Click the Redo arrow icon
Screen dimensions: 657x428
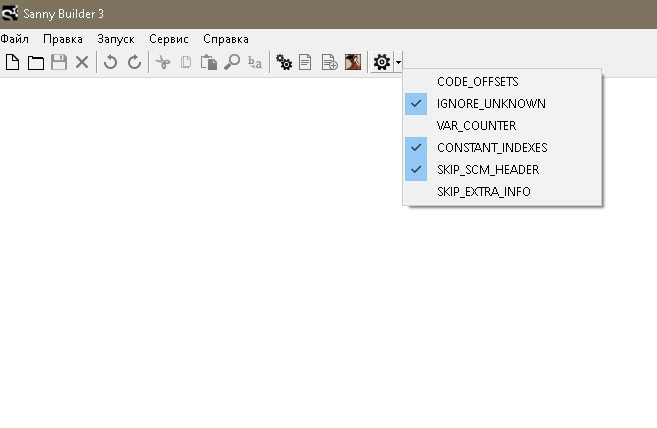tap(134, 63)
